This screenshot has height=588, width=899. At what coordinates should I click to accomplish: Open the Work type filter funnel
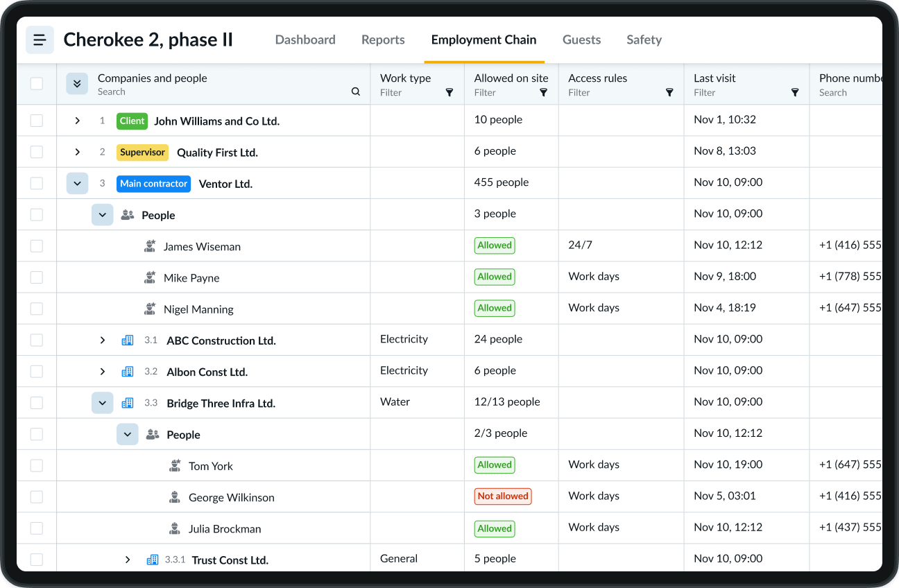pos(449,92)
